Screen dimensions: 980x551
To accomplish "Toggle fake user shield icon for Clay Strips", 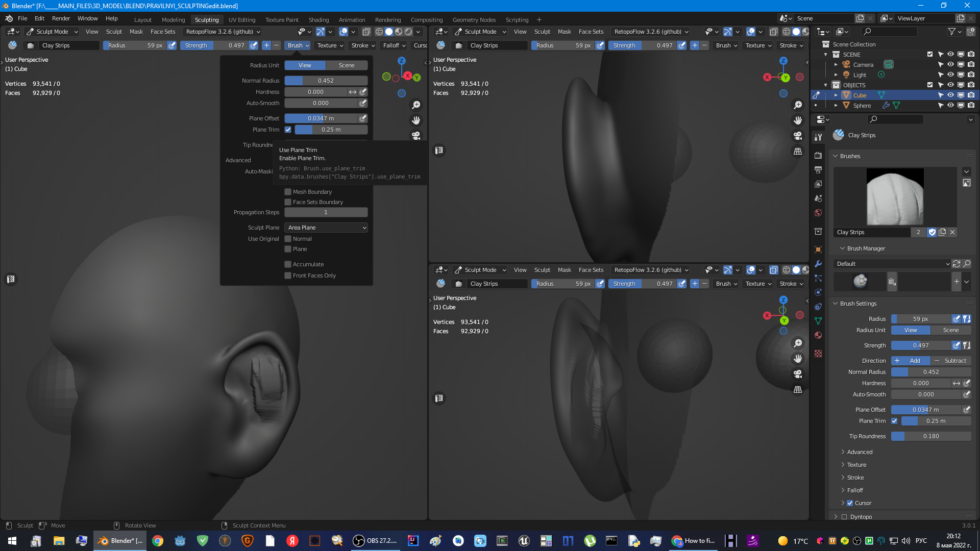I will (932, 232).
